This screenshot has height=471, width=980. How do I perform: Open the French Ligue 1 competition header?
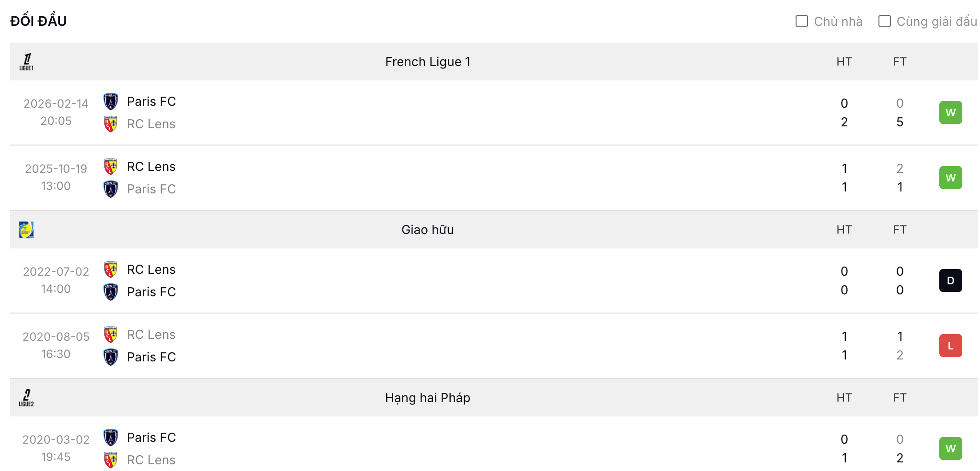point(428,62)
